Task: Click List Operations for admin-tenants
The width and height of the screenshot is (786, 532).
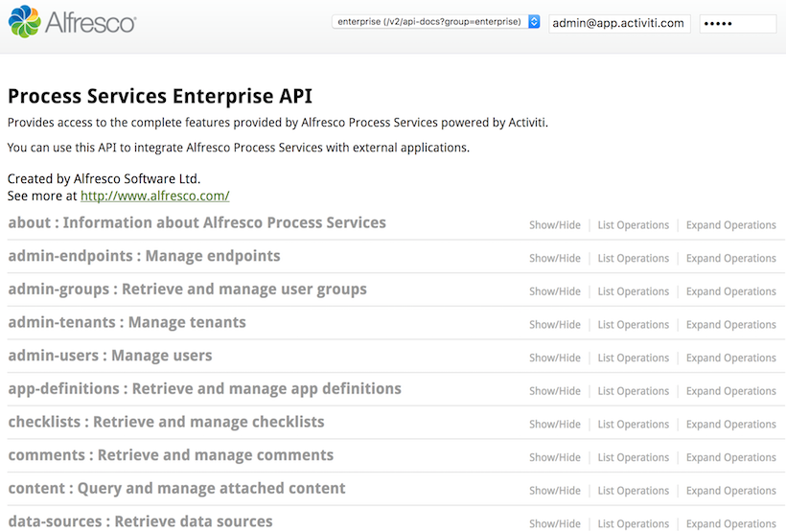Action: (633, 324)
